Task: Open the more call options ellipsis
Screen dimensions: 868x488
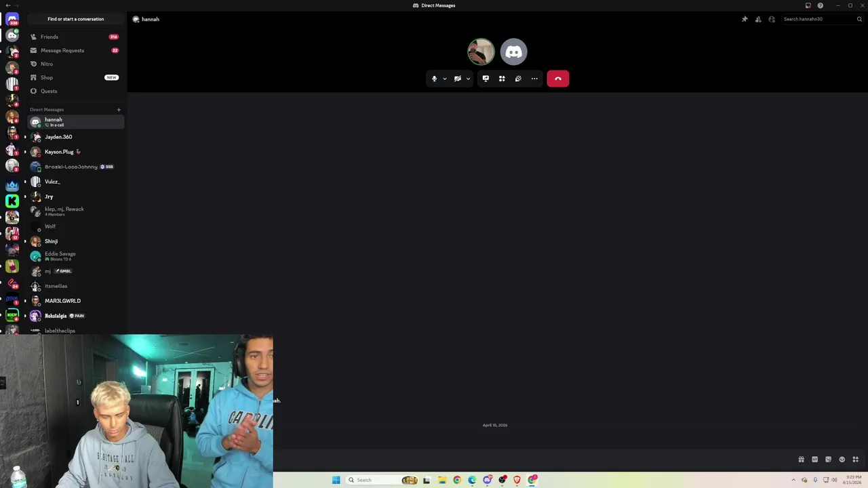Action: click(534, 79)
